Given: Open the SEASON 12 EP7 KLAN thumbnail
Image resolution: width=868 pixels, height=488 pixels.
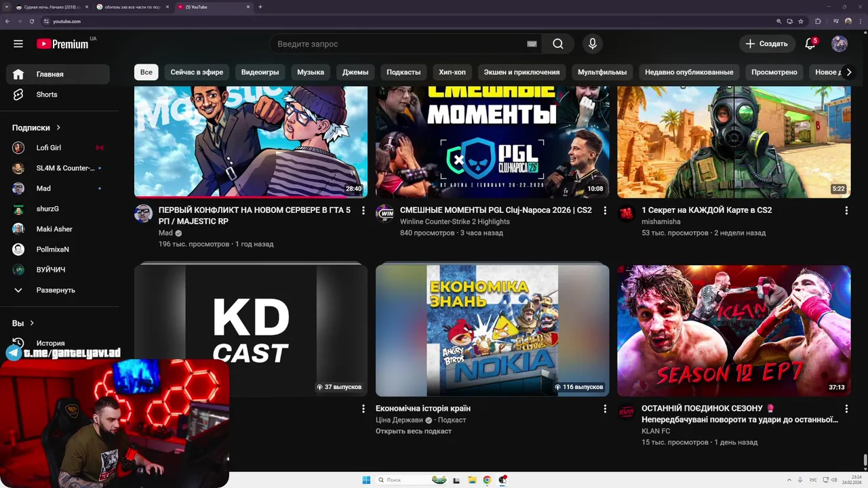Looking at the screenshot, I should 734,331.
